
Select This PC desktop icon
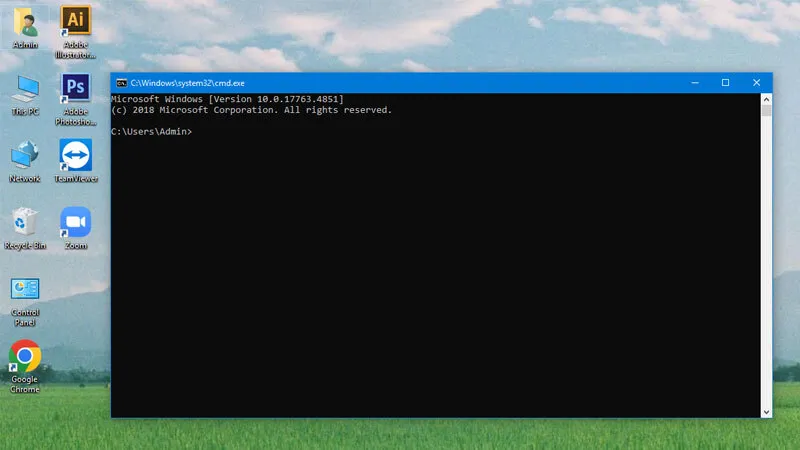25,95
